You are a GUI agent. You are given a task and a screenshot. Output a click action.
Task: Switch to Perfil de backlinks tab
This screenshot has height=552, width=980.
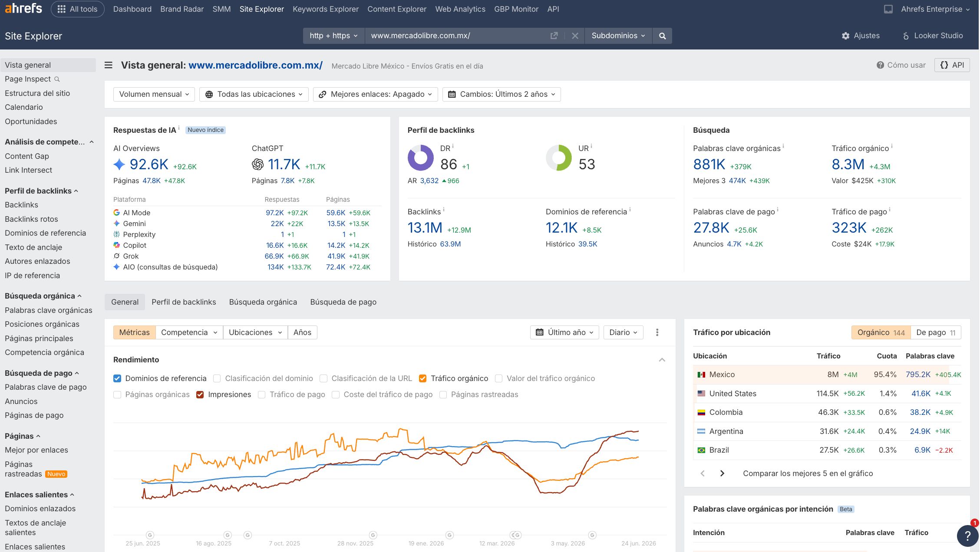pos(184,302)
